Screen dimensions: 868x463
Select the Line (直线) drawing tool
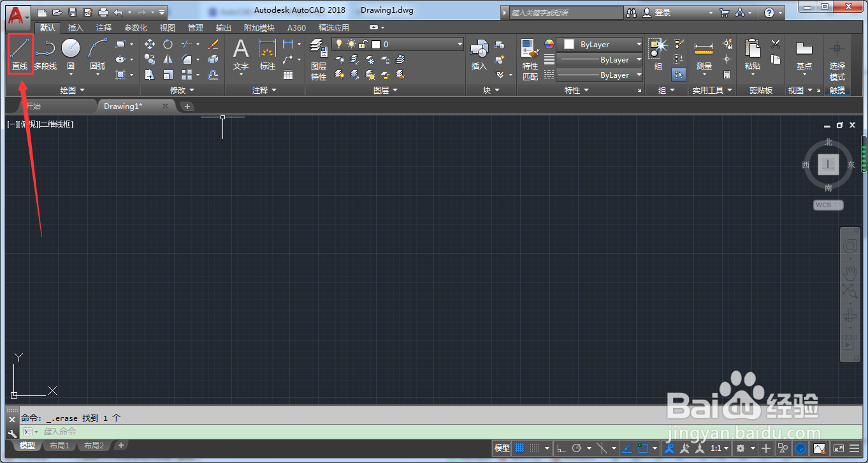pos(20,54)
